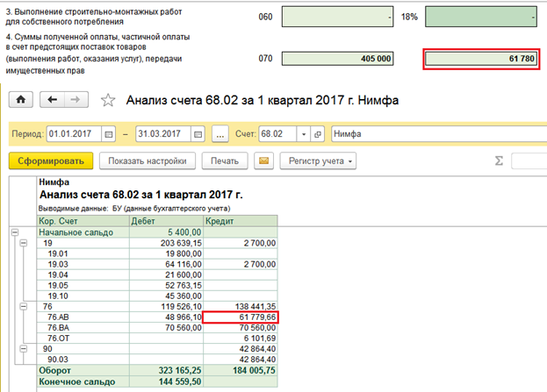Select the credit cell 61 779,66
The height and width of the screenshot is (392, 547).
(241, 317)
